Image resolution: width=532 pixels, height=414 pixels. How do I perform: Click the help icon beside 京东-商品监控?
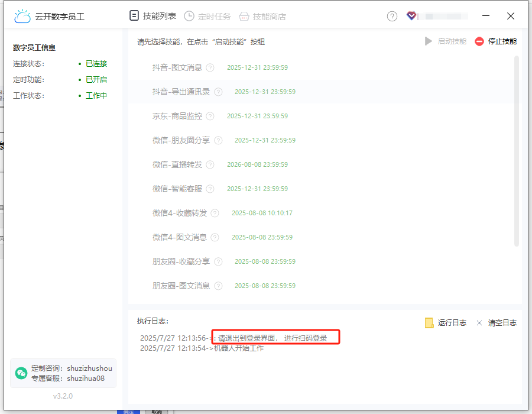(x=210, y=117)
